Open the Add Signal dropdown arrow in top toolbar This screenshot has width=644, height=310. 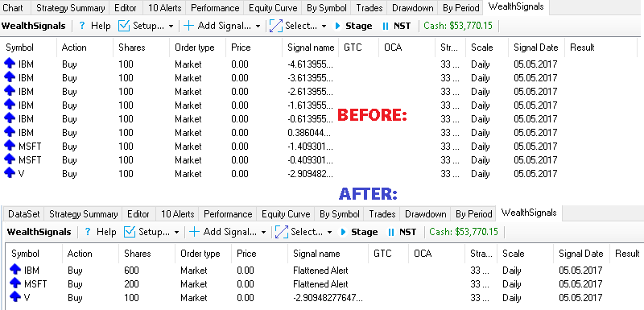click(x=258, y=27)
